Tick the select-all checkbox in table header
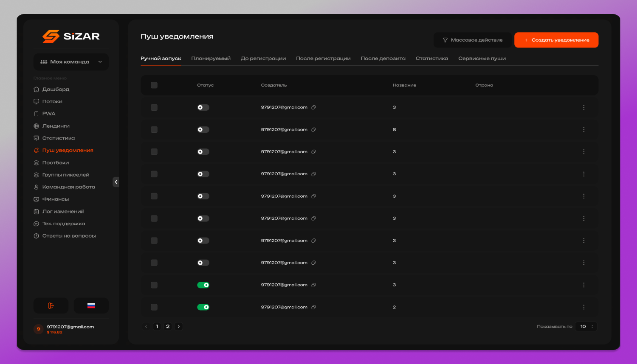637x364 pixels. click(x=154, y=85)
